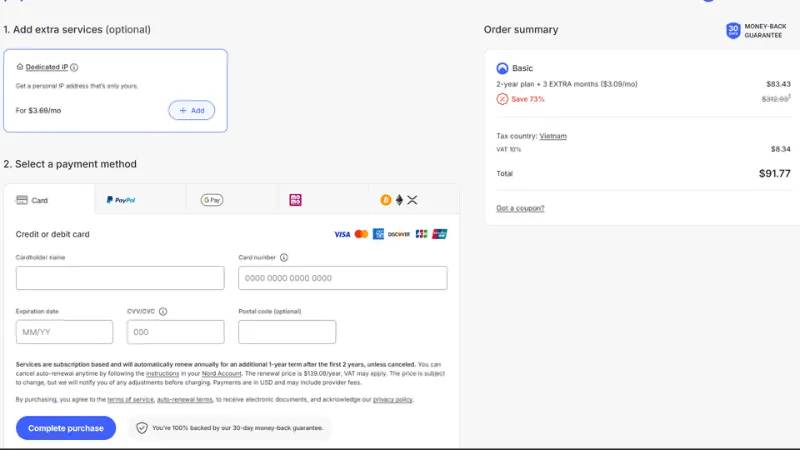Focus the Card number field
This screenshot has width=800, height=450.
(343, 278)
